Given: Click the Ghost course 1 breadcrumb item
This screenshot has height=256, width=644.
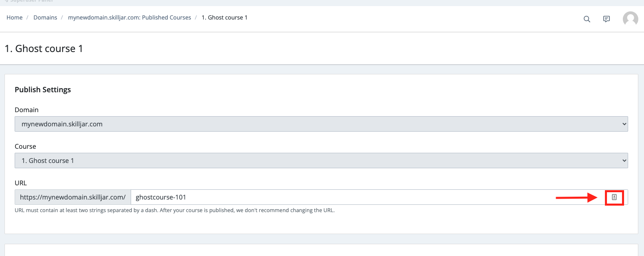Looking at the screenshot, I should coord(224,17).
